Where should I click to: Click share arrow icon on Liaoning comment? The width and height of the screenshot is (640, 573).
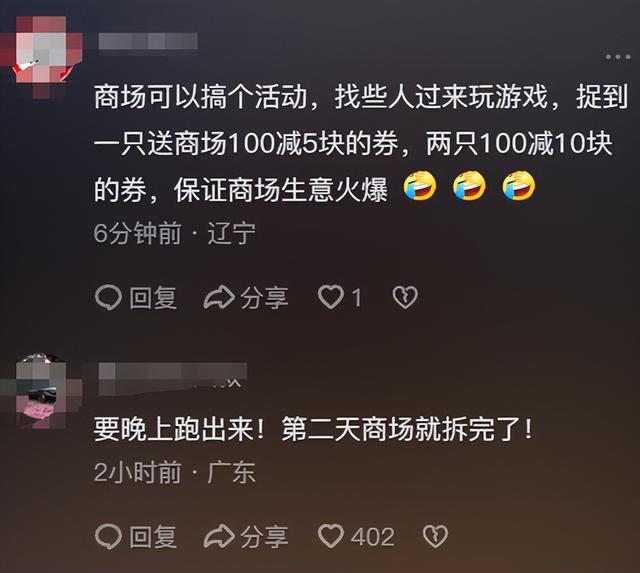(219, 297)
